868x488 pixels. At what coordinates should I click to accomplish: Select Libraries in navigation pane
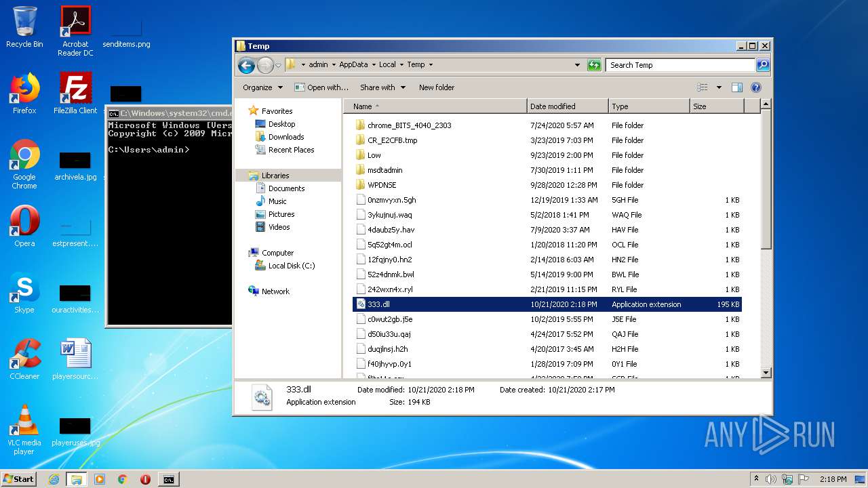[x=269, y=176]
